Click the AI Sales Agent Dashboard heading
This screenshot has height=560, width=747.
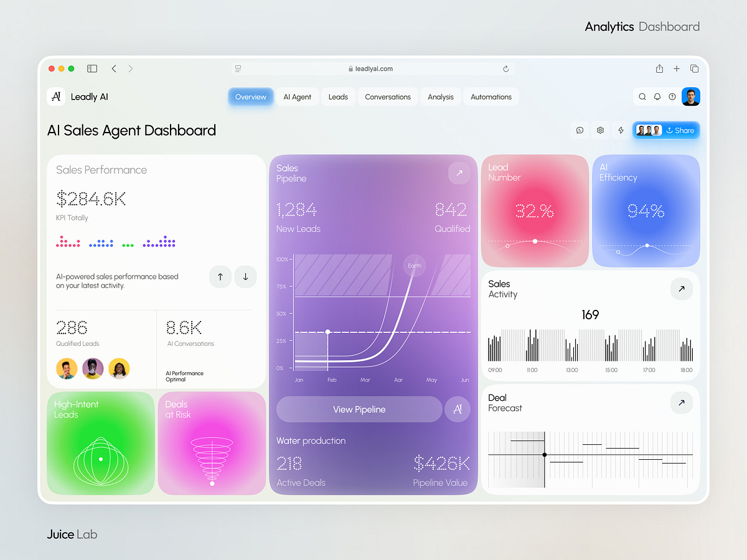point(132,130)
